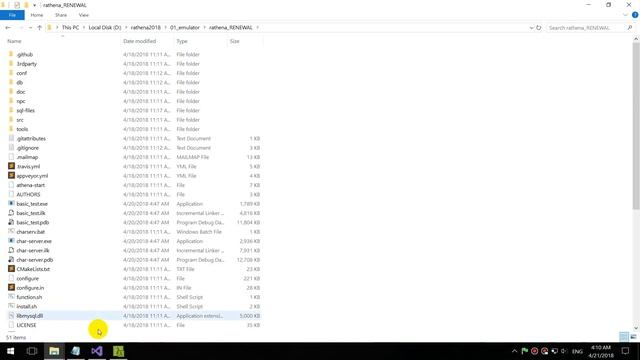Select the libmysql.dll file name
Screen dimensions: 640x360
coord(30,316)
